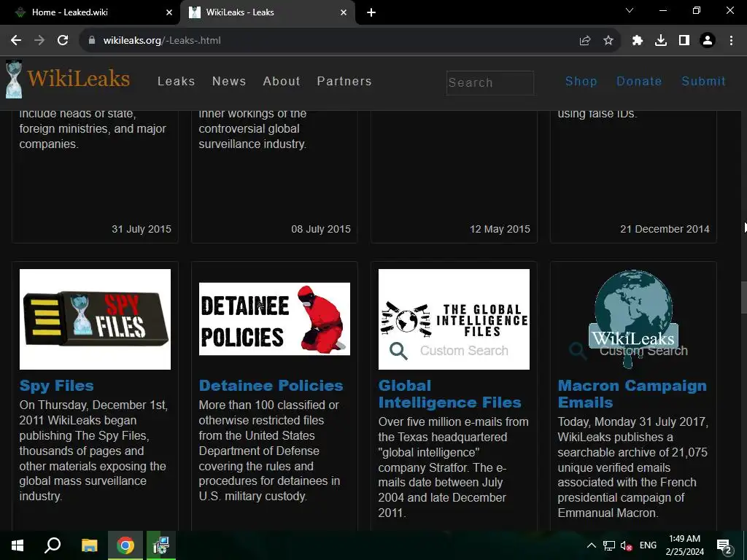Open Macron Campaign Emails title link
Image resolution: width=747 pixels, height=560 pixels.
[632, 394]
